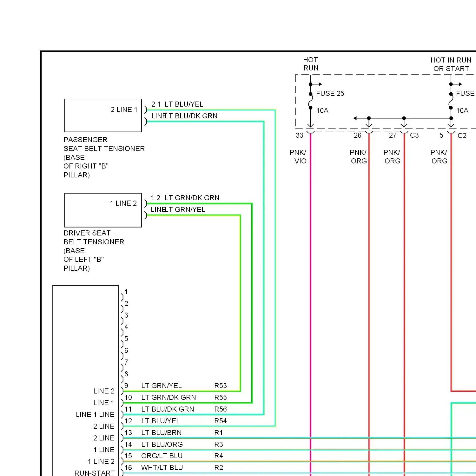Select the "RUN-START" label in the module
Viewport: 476px width, 476px height.
click(95, 473)
